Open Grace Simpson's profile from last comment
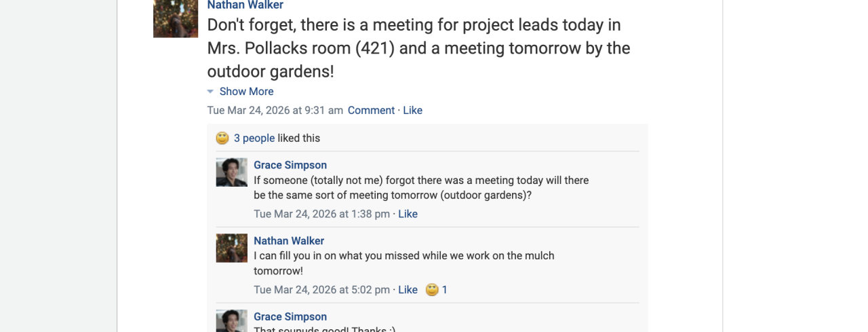 click(x=290, y=317)
